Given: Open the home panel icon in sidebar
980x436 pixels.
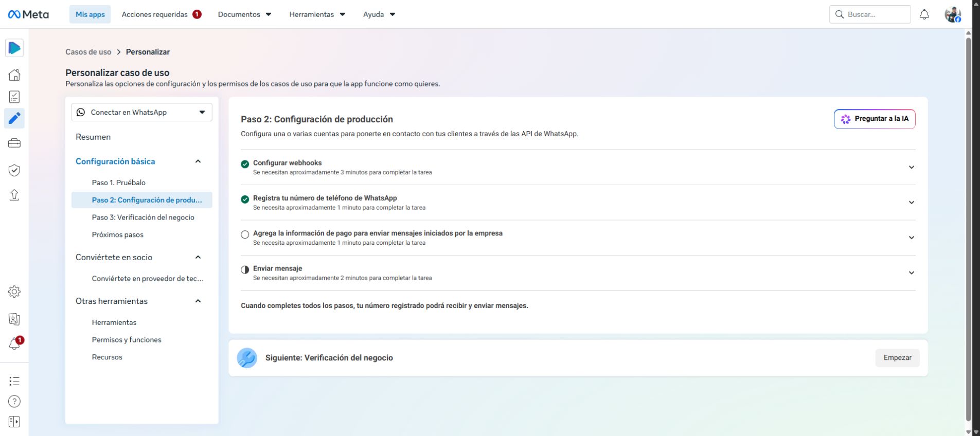Looking at the screenshot, I should tap(14, 75).
